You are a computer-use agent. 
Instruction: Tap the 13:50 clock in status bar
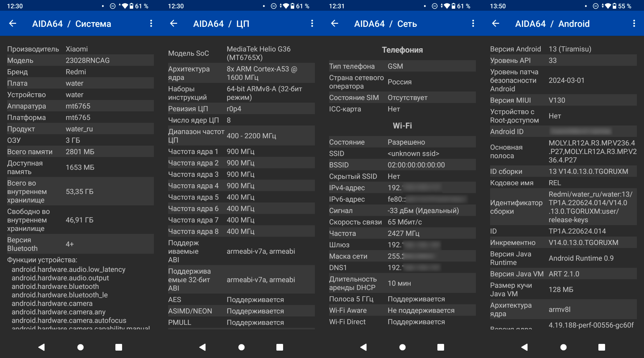click(498, 6)
